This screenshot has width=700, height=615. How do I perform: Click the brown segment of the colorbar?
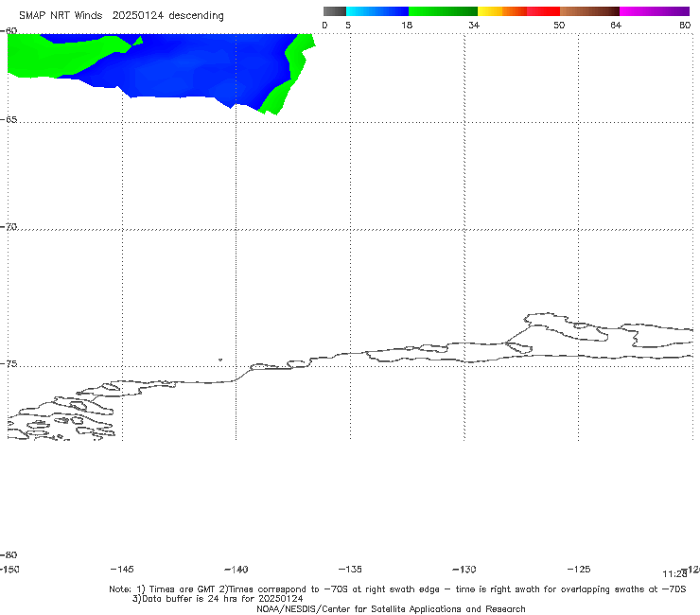pyautogui.click(x=589, y=11)
